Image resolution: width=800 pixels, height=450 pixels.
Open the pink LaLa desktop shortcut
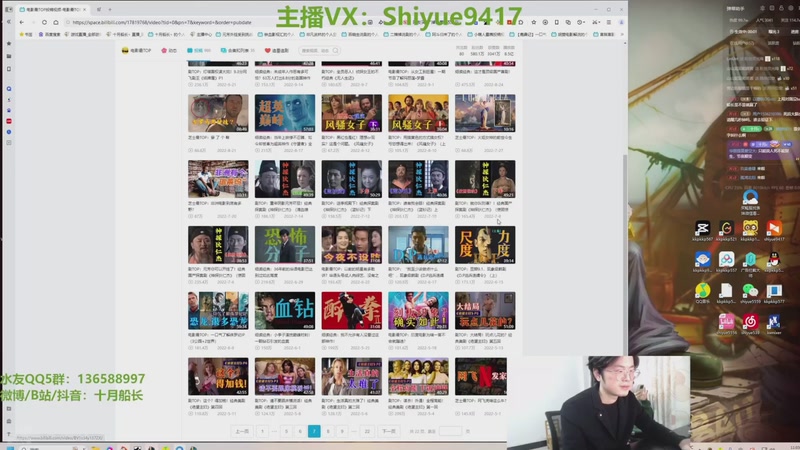[x=726, y=322]
